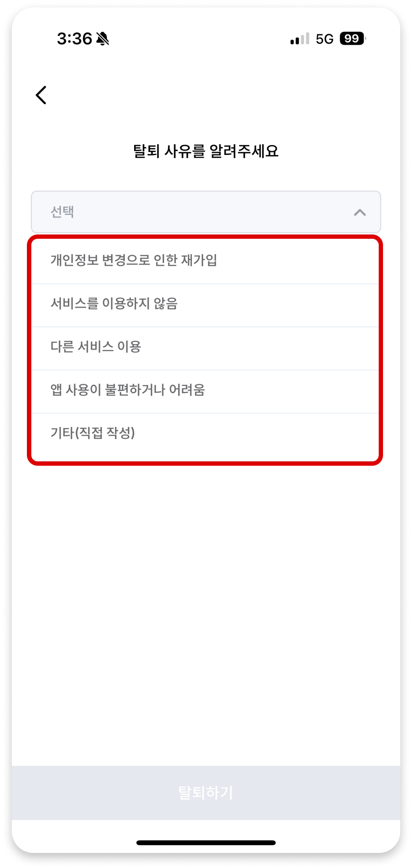Click the withdrawal reason combo box
This screenshot has height=868, width=411.
[x=206, y=212]
